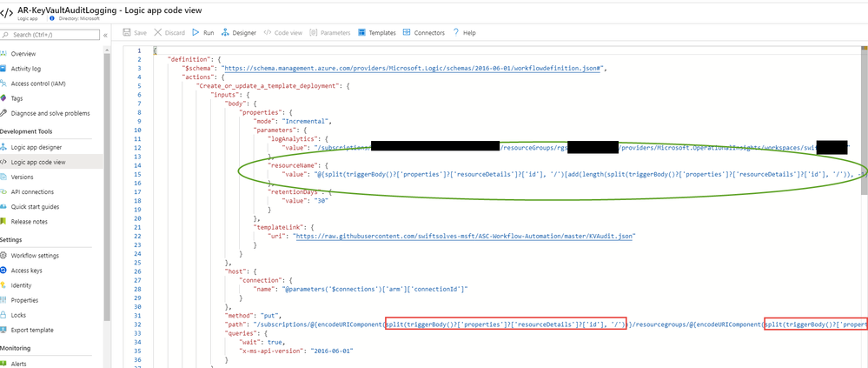Click the "mode": "Incremental" code line
Viewport: 868px width, 368px height.
click(292, 122)
